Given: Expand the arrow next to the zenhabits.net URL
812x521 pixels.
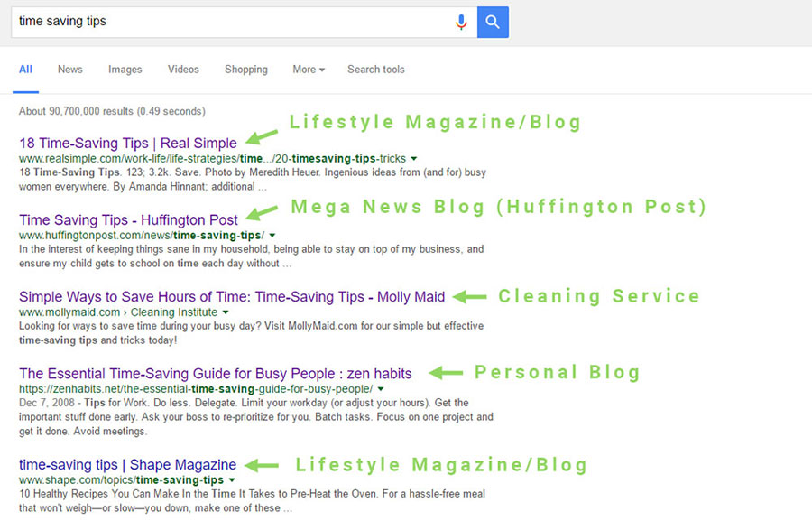Looking at the screenshot, I should (x=381, y=389).
